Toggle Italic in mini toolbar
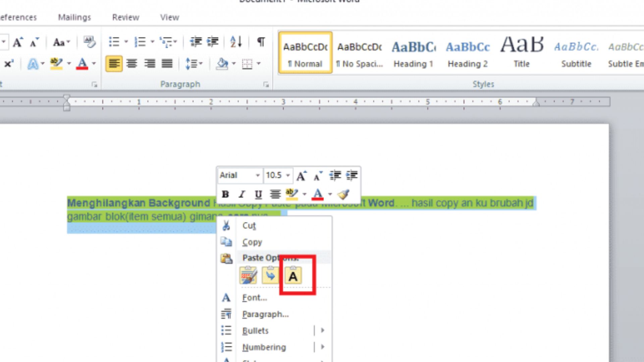The image size is (644, 362). coord(241,194)
